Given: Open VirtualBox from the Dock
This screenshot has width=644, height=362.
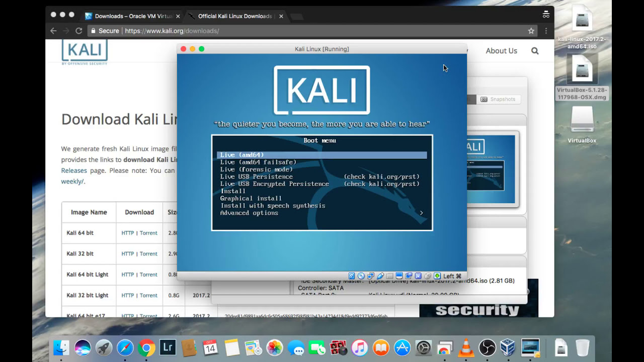Looking at the screenshot, I should coord(508,347).
